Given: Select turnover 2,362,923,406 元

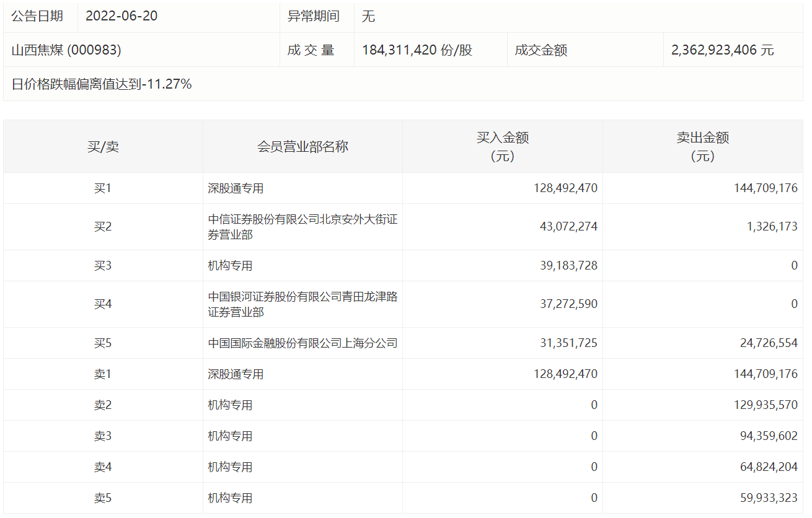Looking at the screenshot, I should (x=723, y=50).
